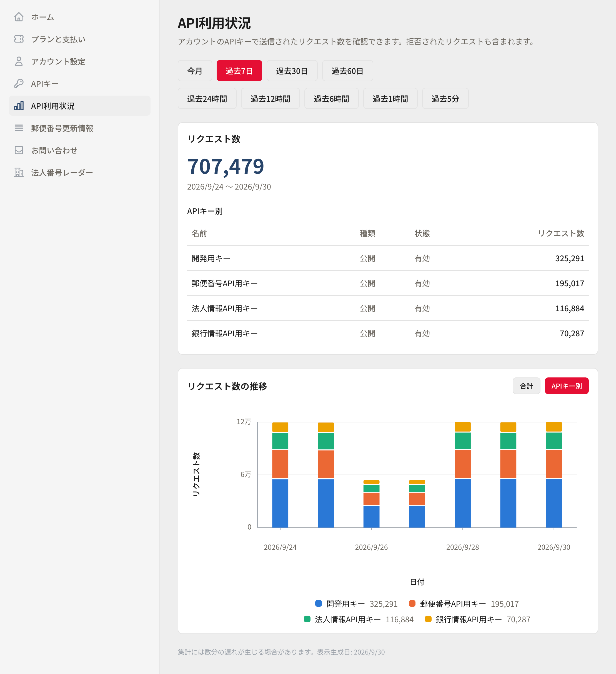Screen dimensions: 616x674
Task: Click green legend swatch for 法人情報API用キー
Action: pos(307,619)
